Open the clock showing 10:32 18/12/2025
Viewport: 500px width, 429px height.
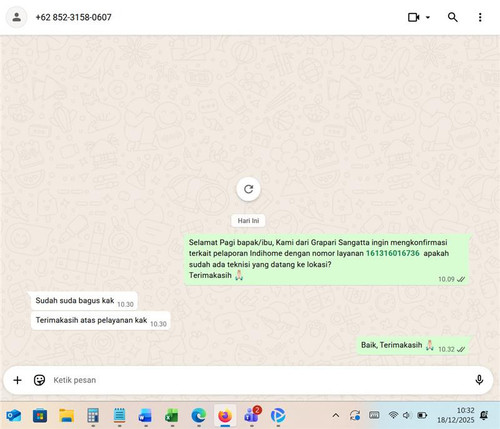click(456, 415)
